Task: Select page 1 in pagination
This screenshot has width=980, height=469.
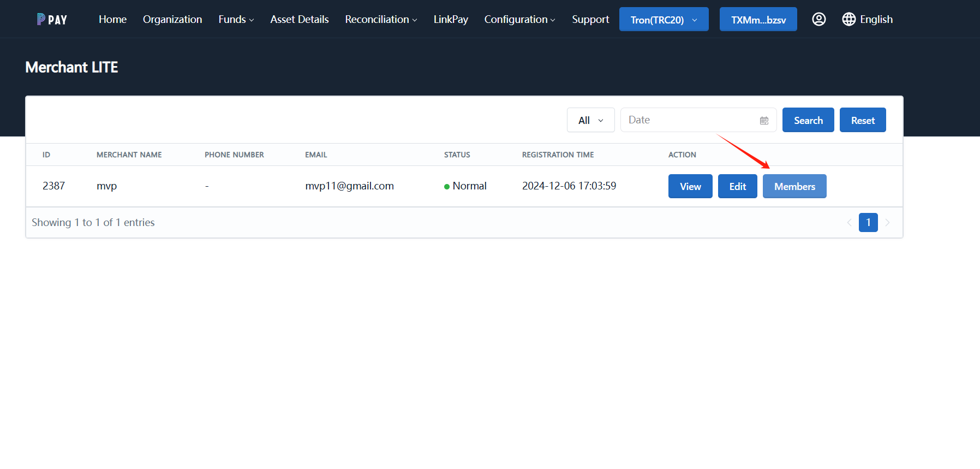Action: (868, 222)
